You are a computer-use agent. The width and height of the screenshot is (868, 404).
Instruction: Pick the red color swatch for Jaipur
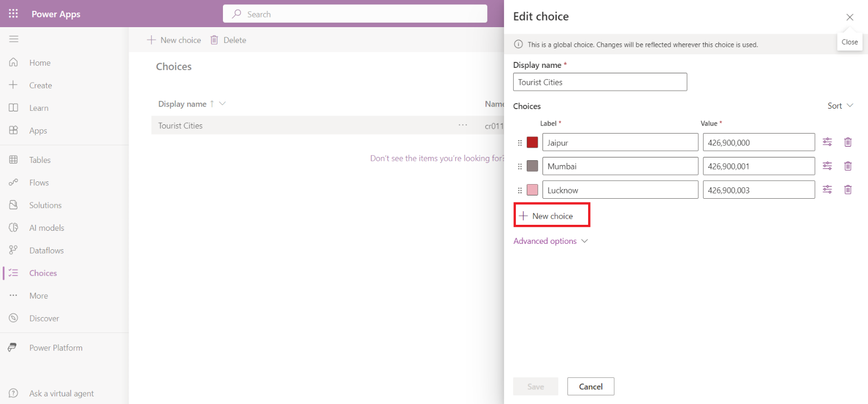(x=532, y=142)
